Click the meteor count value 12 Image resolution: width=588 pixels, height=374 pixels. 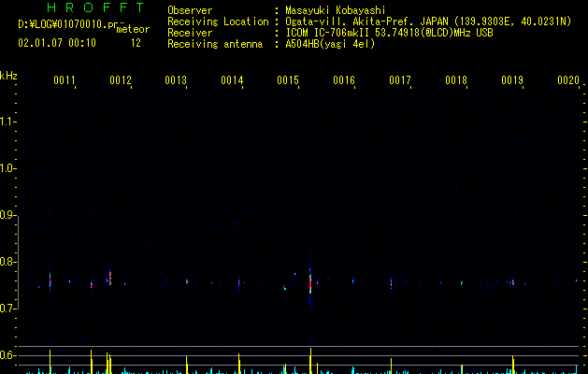[x=136, y=43]
